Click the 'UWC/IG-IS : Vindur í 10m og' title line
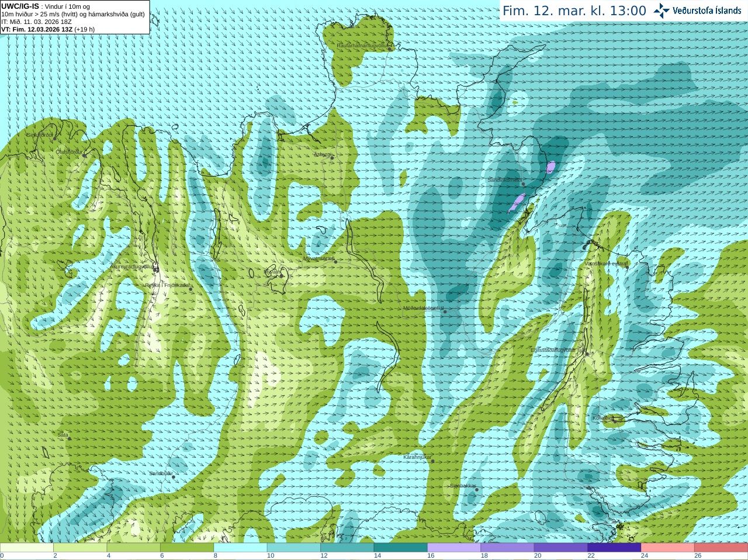Viewport: 748px width, 560px height. (x=46, y=6)
